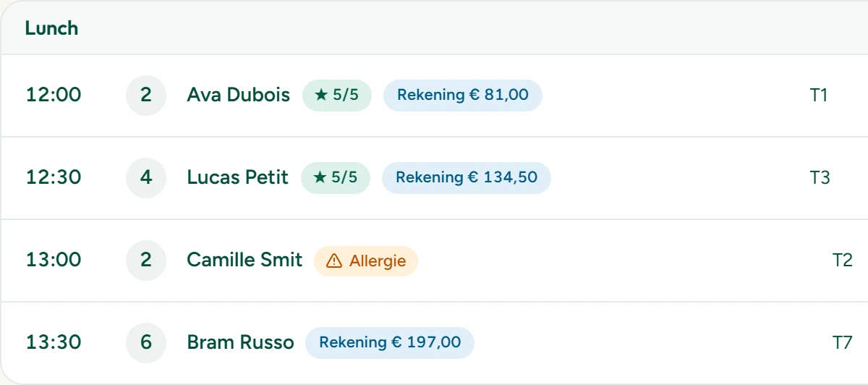The image size is (868, 385).
Task: Select table label T3
Action: [x=820, y=178]
